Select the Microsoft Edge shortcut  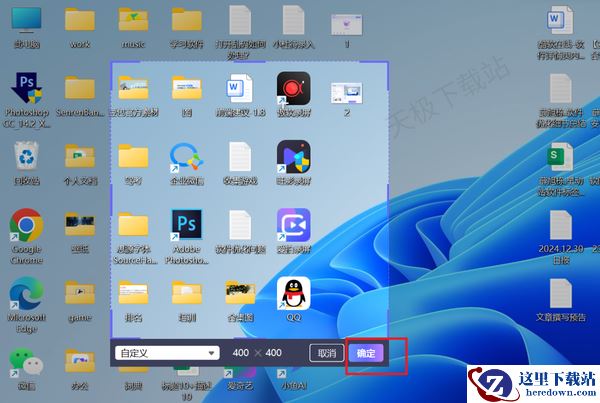click(26, 293)
